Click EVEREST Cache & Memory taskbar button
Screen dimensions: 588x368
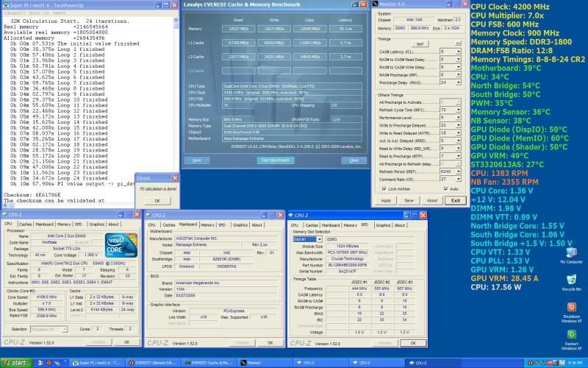(x=209, y=363)
